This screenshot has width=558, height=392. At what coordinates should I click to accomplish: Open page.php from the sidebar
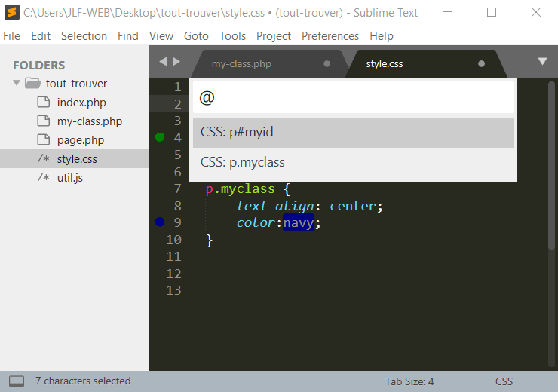click(x=81, y=140)
